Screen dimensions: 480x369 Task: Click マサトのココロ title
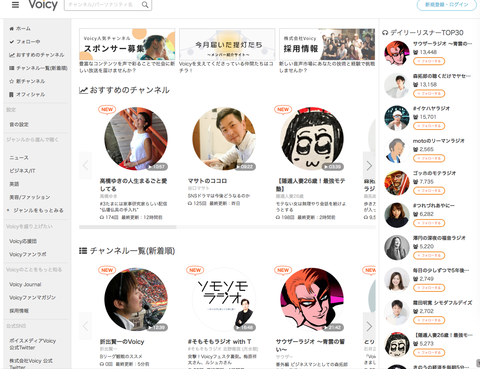(x=207, y=181)
